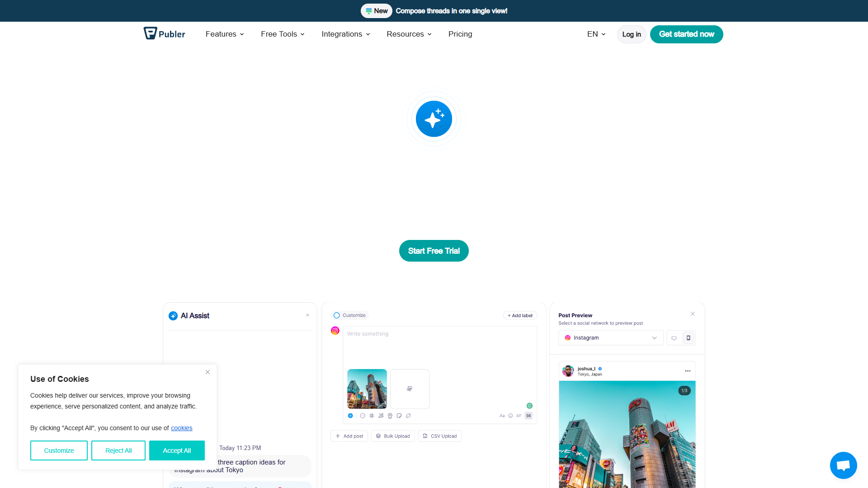Viewport: 868px width, 488px height.
Task: Click the blue plus icon in composer toolbar
Action: click(350, 416)
